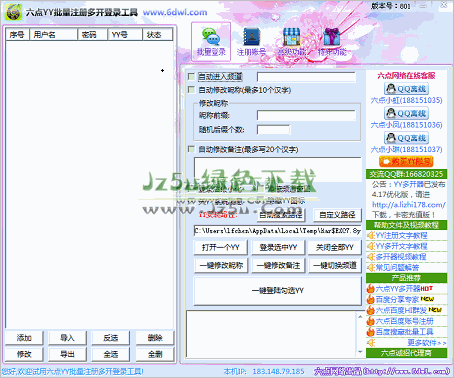The height and width of the screenshot is (378, 454).
Task: Click the 全删 button
Action: (155, 354)
